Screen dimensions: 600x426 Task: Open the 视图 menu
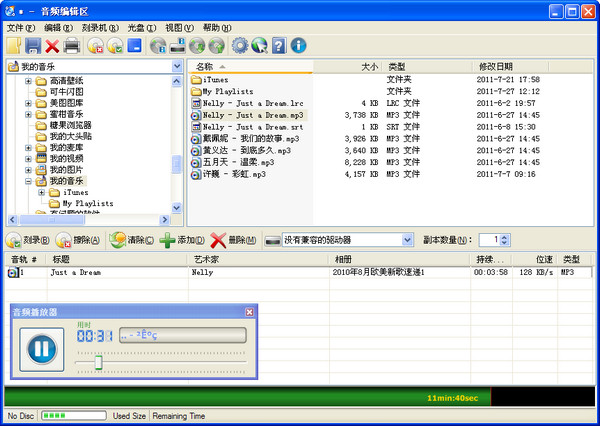click(x=180, y=28)
